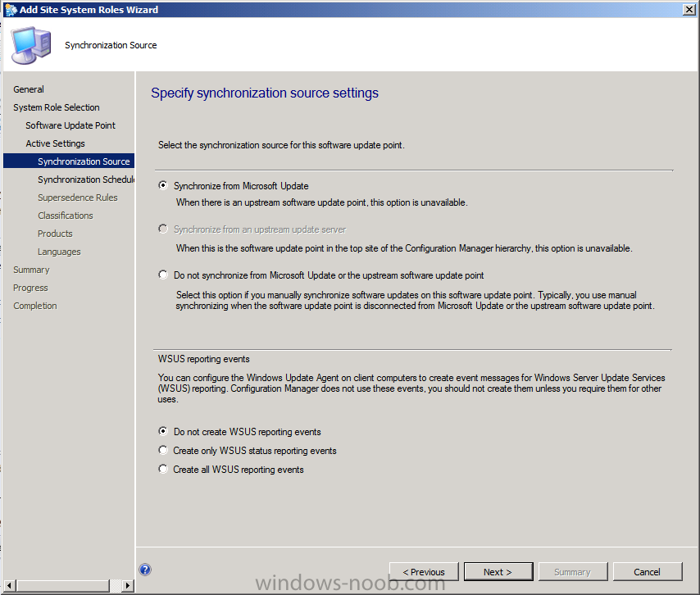The image size is (700, 595).
Task: Open the Active Settings step
Action: 56,143
